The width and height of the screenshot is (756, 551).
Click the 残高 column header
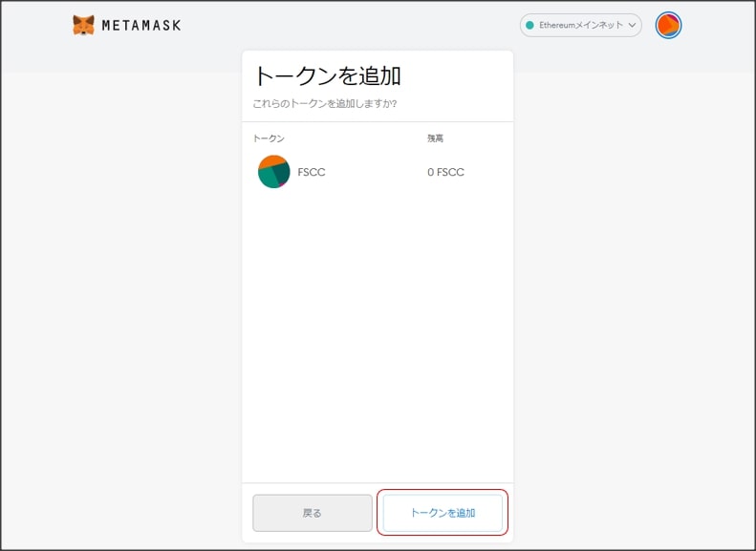[435, 138]
